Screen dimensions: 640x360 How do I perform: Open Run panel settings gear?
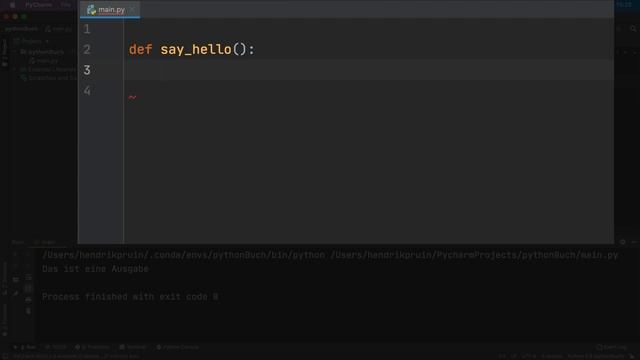(x=622, y=242)
